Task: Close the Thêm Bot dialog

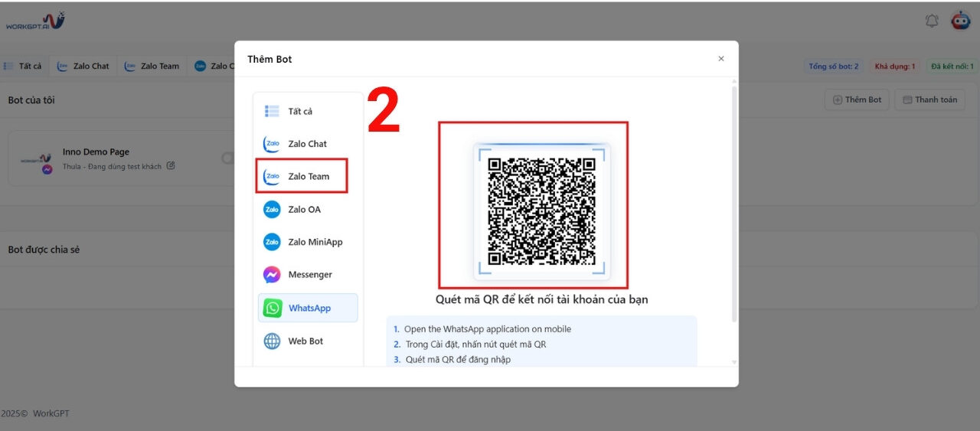Action: (720, 59)
